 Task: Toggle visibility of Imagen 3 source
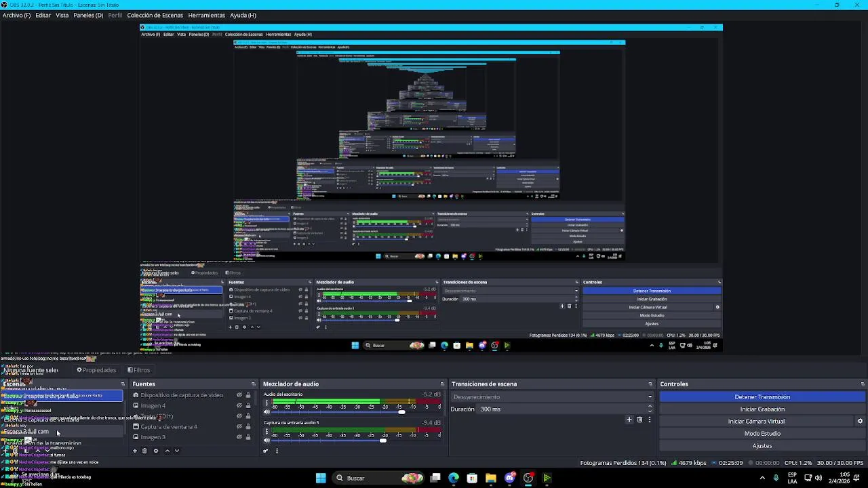point(239,437)
